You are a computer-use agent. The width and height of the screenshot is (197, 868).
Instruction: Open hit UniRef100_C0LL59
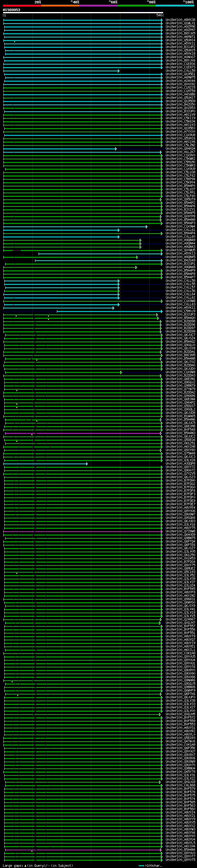pyautogui.click(x=180, y=71)
